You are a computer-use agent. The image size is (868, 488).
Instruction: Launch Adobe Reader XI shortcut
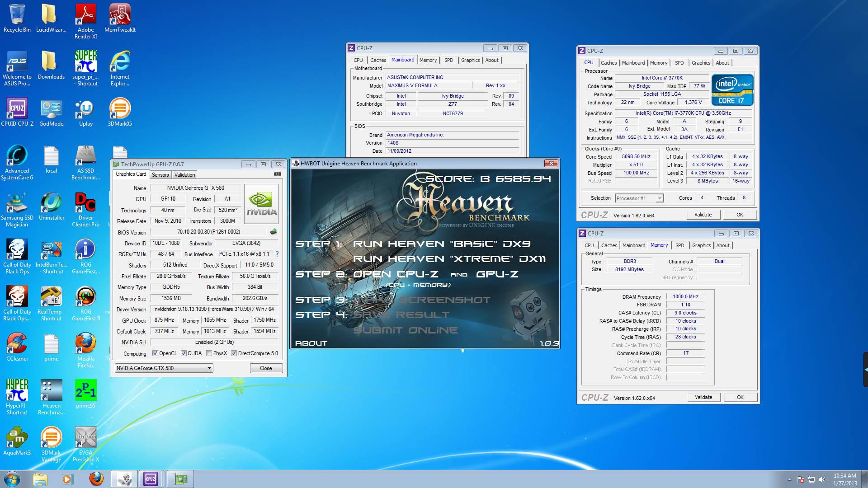[x=85, y=21]
